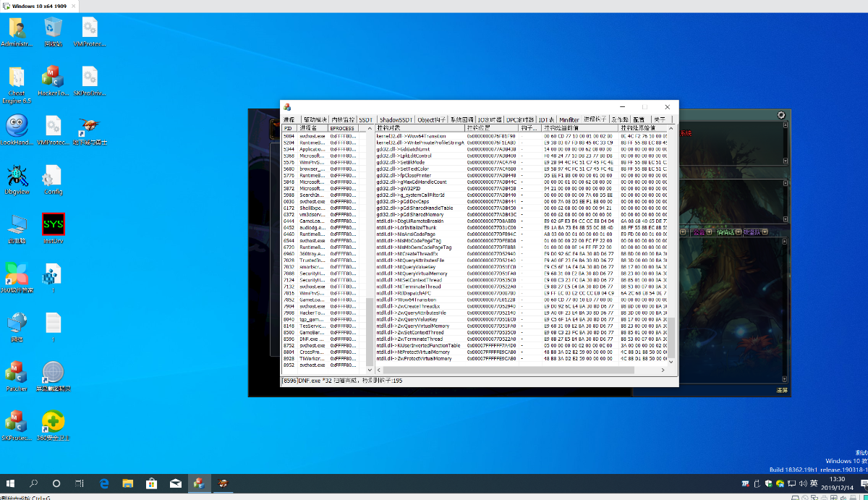Open the 关于 tab
Image resolution: width=868 pixels, height=500 pixels.
click(x=660, y=119)
